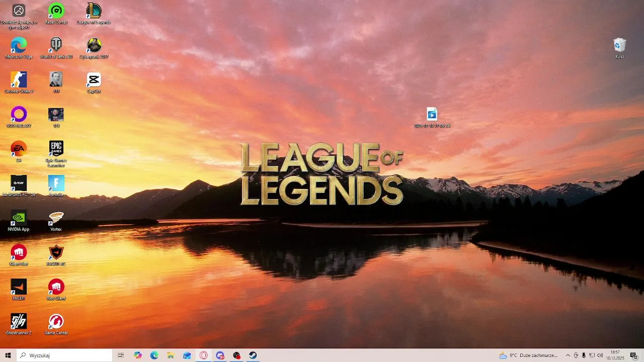Screen dimensions: 644x362
Task: Select the Ghostrunner 2 desktop shortcut
Action: (x=19, y=324)
